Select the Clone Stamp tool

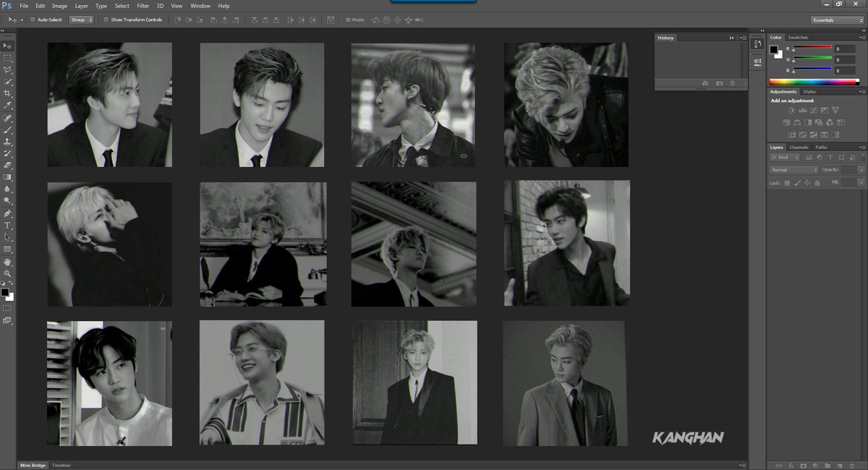pos(7,141)
